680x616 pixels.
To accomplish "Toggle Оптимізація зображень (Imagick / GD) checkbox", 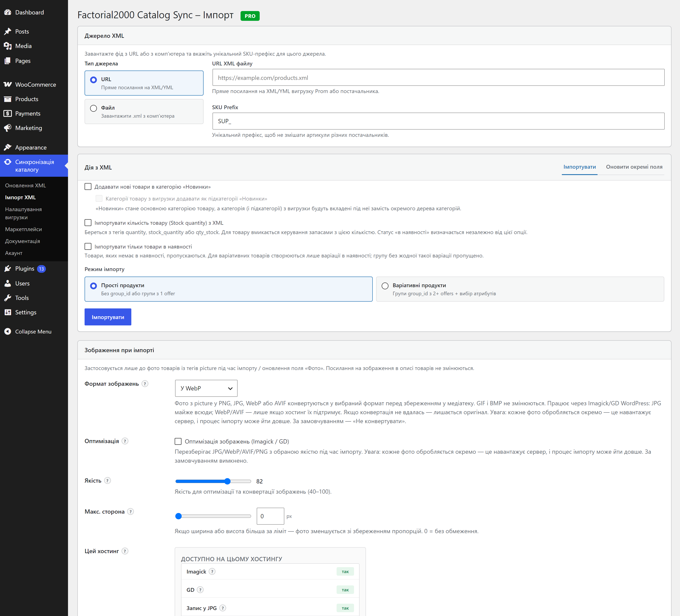I will click(178, 441).
